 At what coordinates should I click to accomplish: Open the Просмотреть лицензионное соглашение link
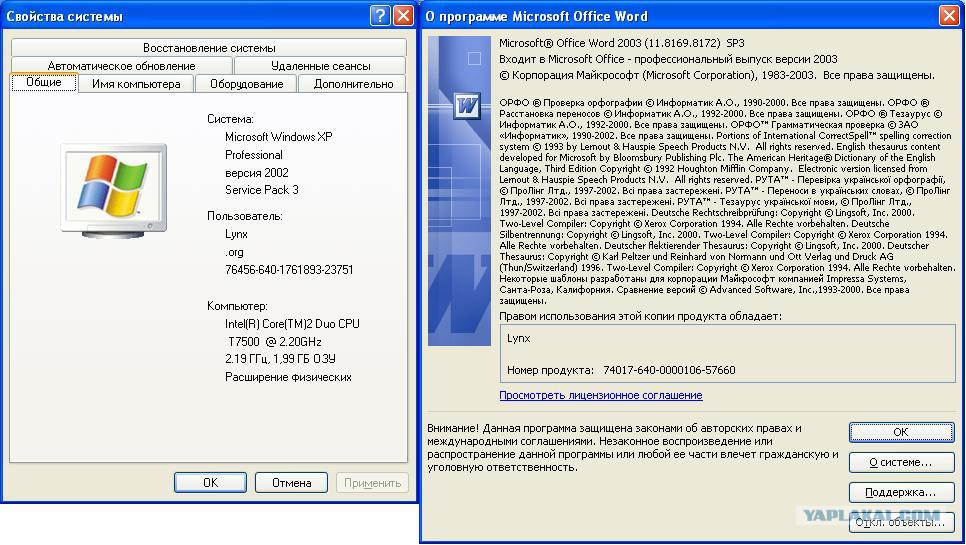[x=601, y=395]
